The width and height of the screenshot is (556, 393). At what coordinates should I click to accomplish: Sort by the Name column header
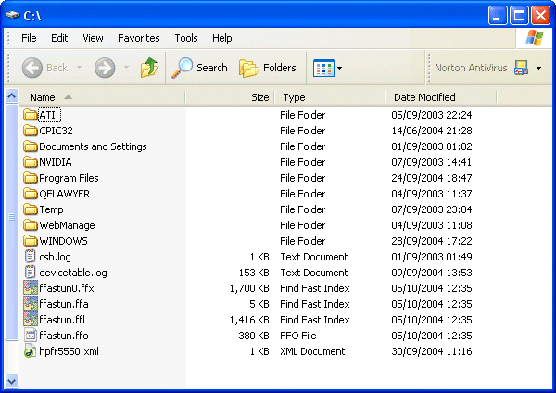click(102, 97)
